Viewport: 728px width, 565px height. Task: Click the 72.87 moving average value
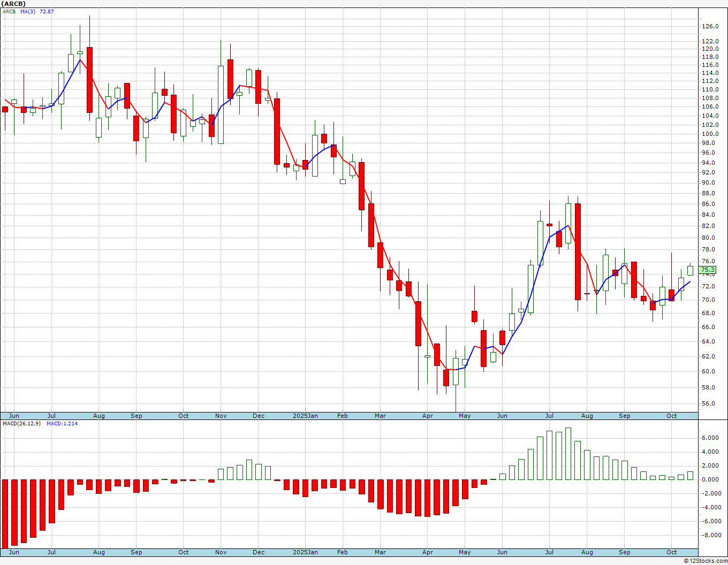pos(47,11)
